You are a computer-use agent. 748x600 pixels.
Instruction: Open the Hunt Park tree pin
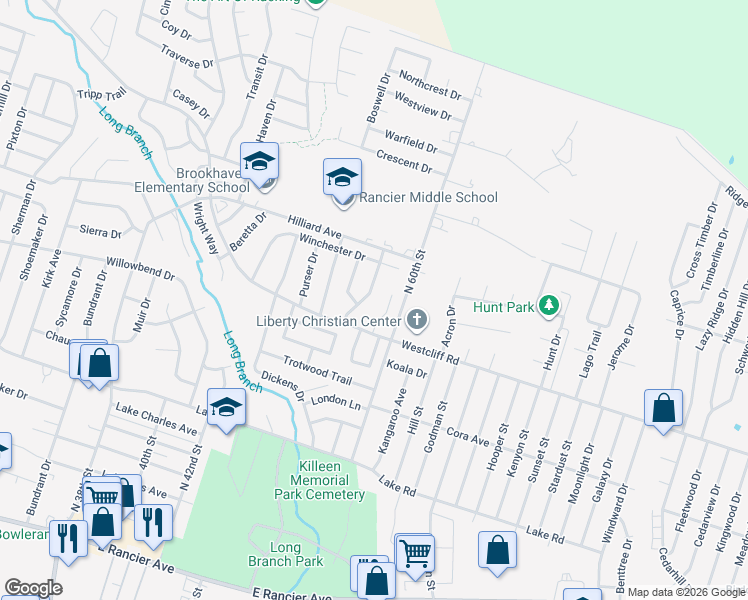(x=549, y=305)
